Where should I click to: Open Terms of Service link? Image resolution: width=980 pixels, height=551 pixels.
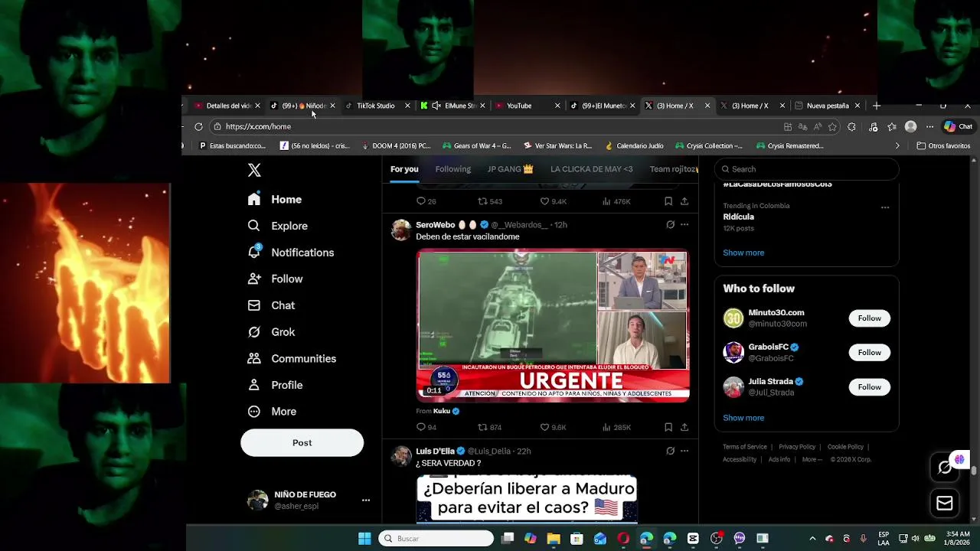(745, 447)
